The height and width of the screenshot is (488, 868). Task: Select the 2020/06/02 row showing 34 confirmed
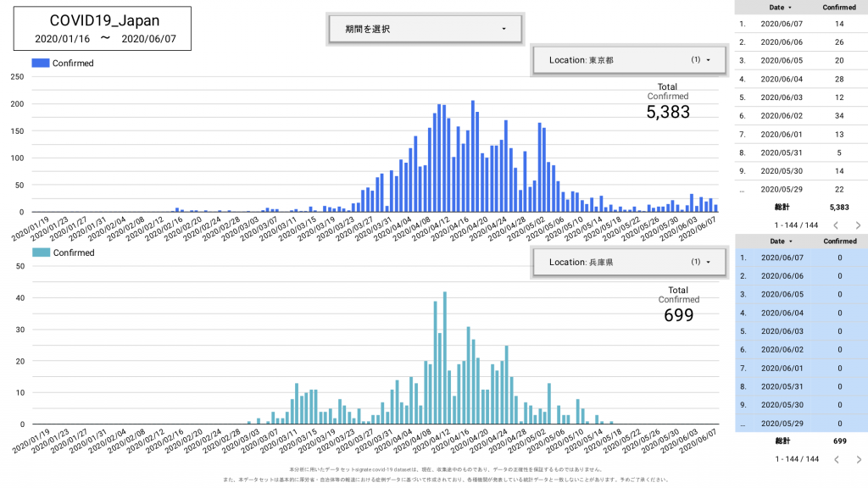pos(801,116)
